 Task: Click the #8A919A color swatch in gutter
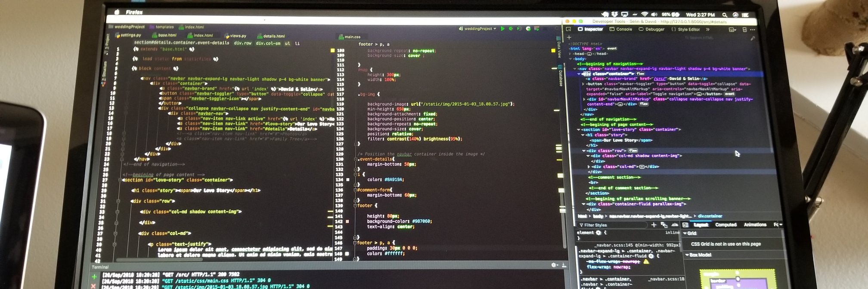(x=347, y=180)
